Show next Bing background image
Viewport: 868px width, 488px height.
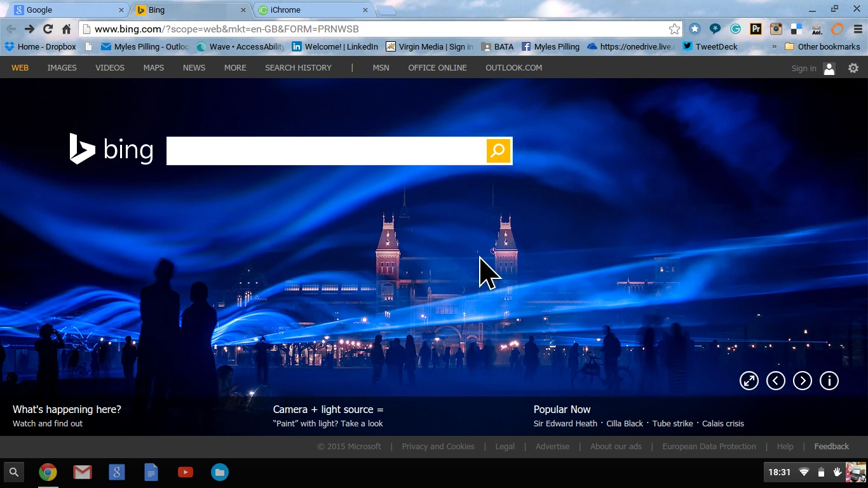(803, 381)
